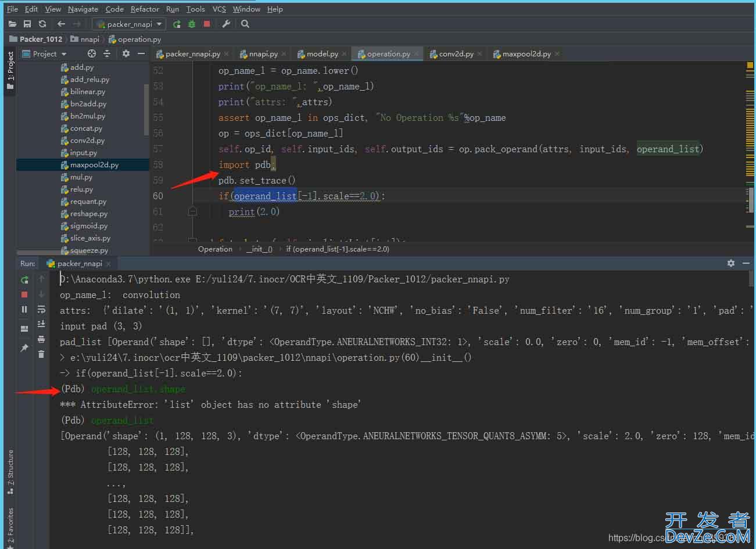Select add.py in the project tree
756x549 pixels.
[x=82, y=67]
